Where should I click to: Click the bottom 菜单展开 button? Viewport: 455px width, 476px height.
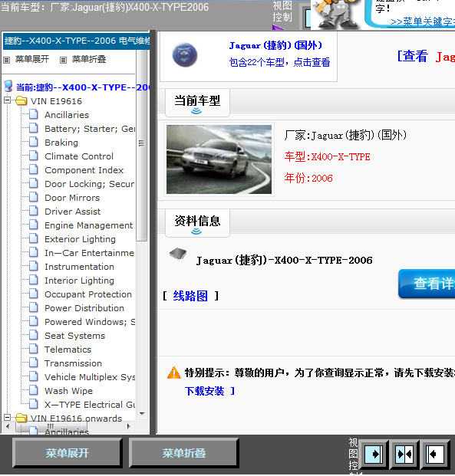coord(68,453)
